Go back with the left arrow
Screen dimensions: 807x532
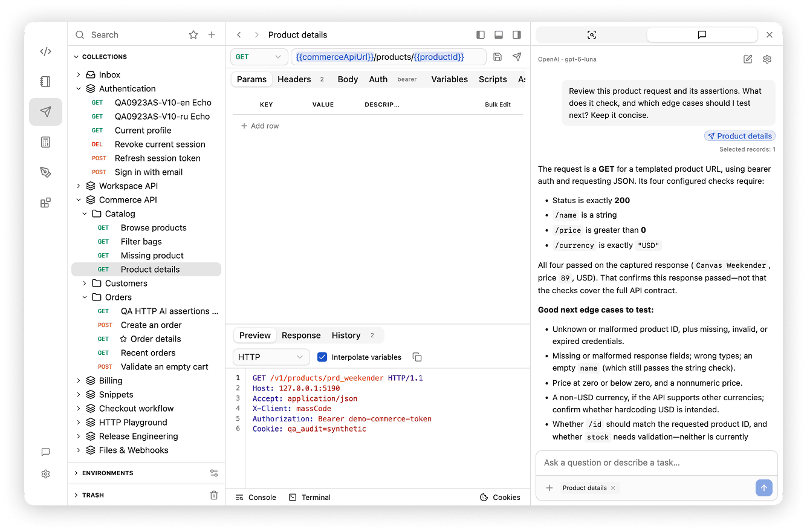[239, 35]
